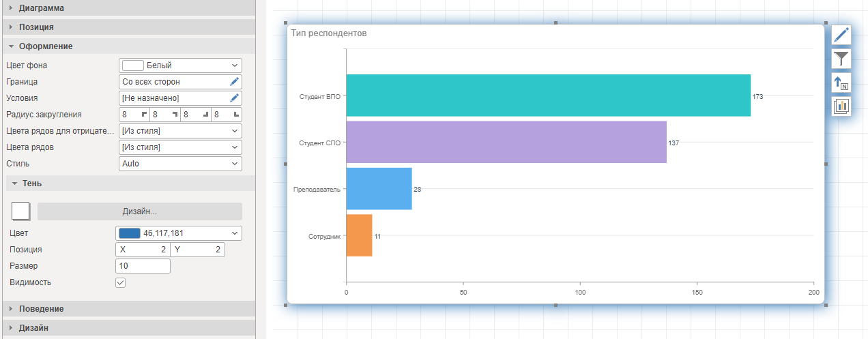Expand the Позиция section

[36, 27]
